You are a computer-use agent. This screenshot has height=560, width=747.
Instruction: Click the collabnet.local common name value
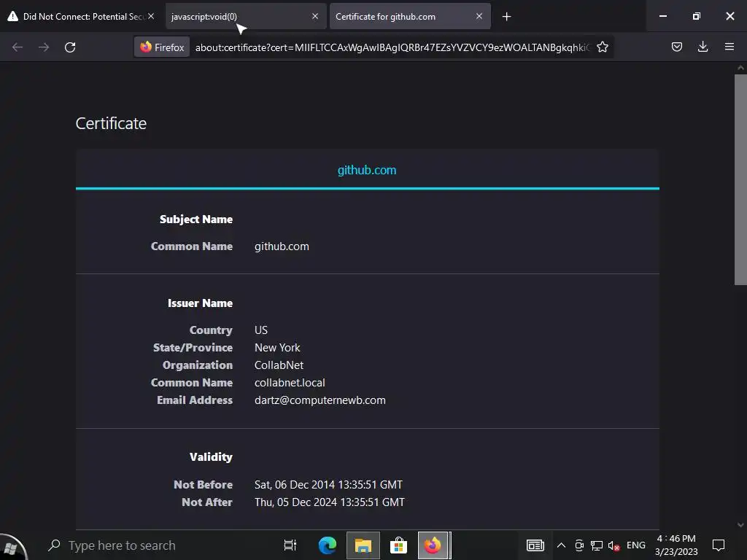point(290,383)
